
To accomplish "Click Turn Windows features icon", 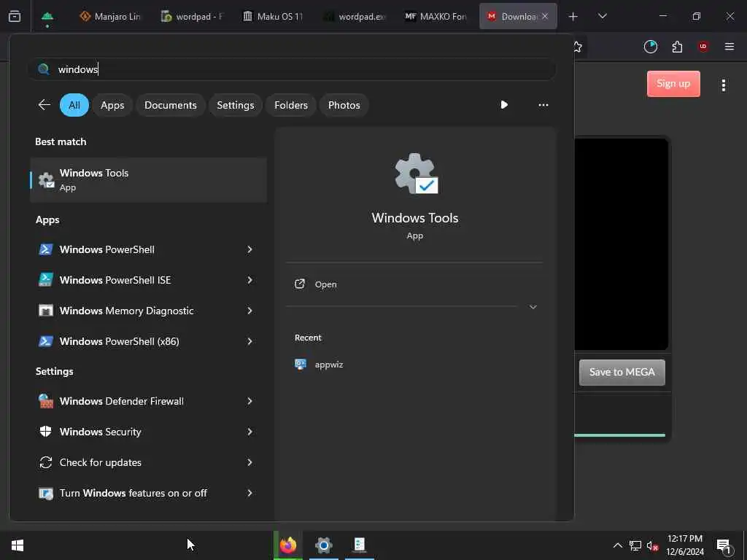I will click(x=46, y=494).
